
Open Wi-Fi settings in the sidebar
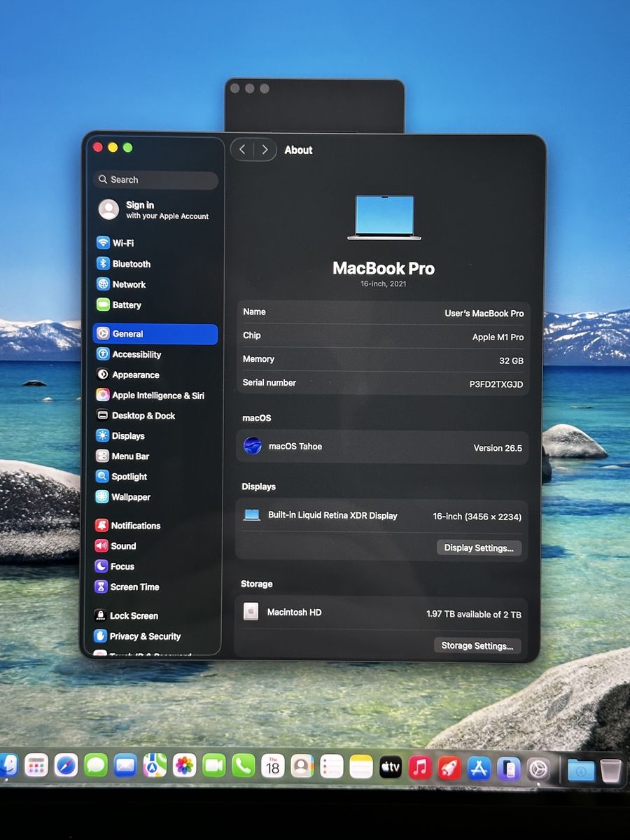(x=156, y=243)
